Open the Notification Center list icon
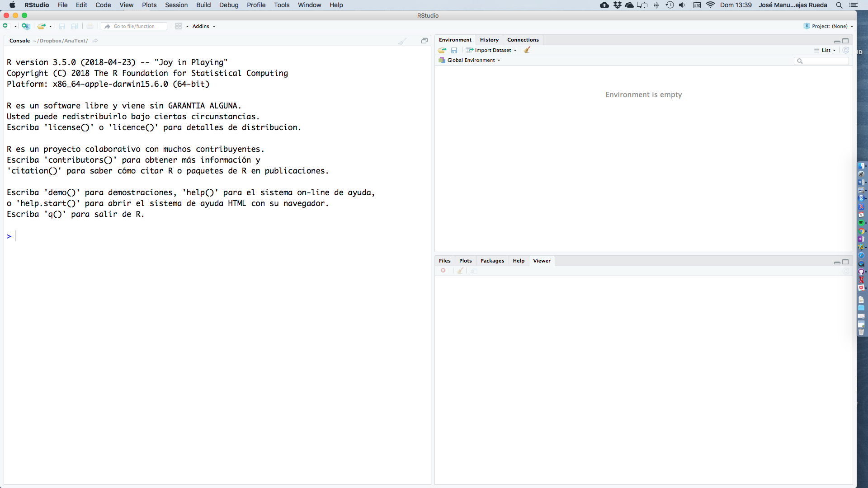 853,5
